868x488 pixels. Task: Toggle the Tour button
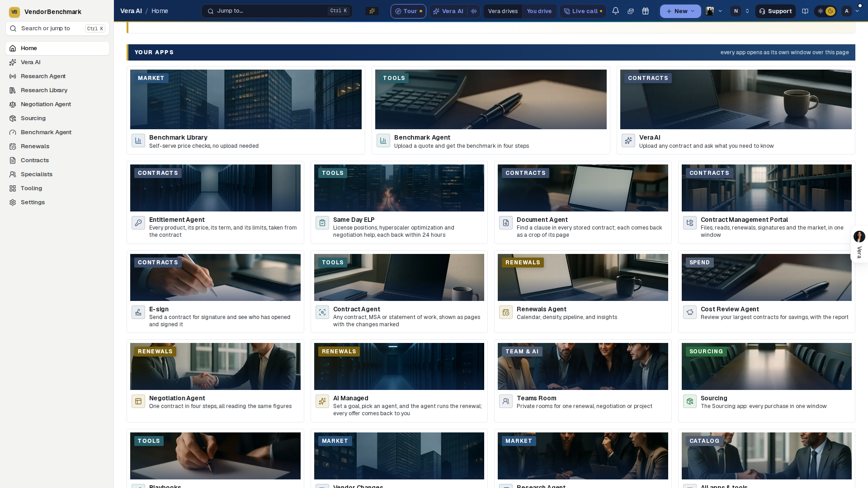click(x=408, y=11)
